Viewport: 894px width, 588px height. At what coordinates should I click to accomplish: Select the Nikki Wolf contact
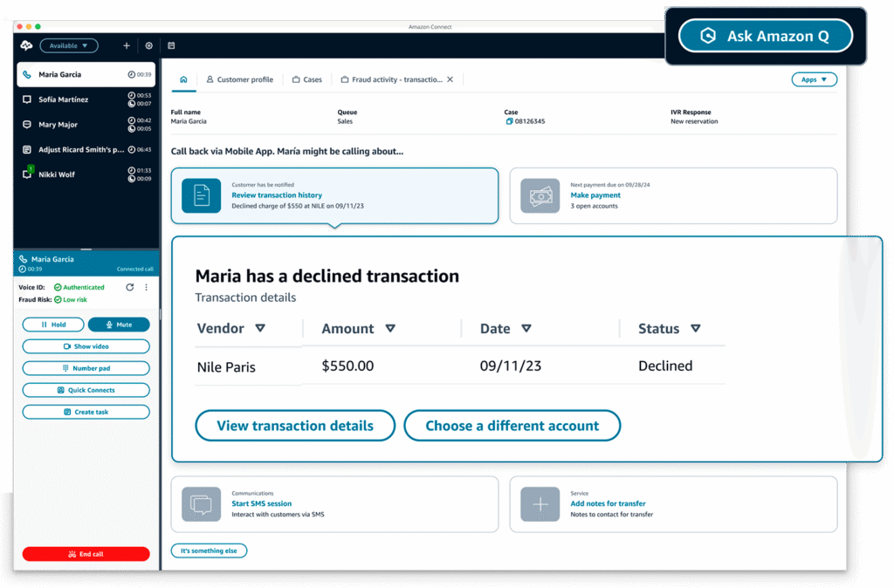pos(86,175)
